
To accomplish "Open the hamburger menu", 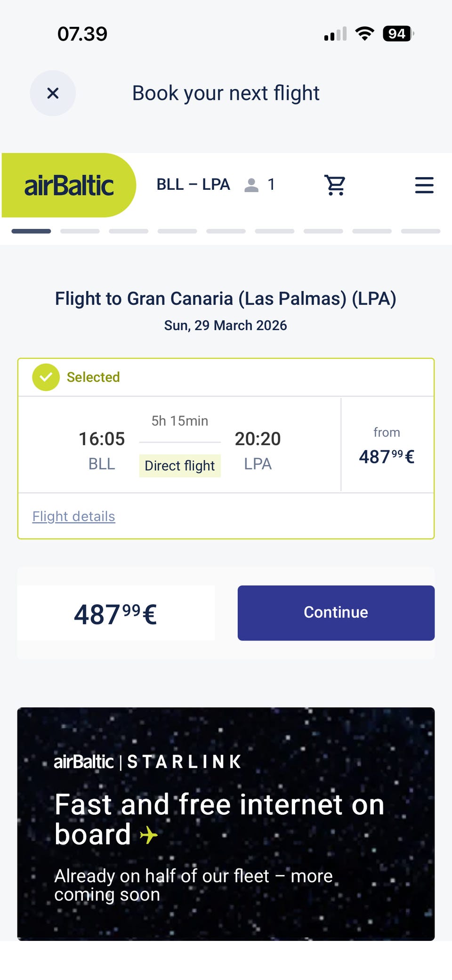I will tap(424, 185).
